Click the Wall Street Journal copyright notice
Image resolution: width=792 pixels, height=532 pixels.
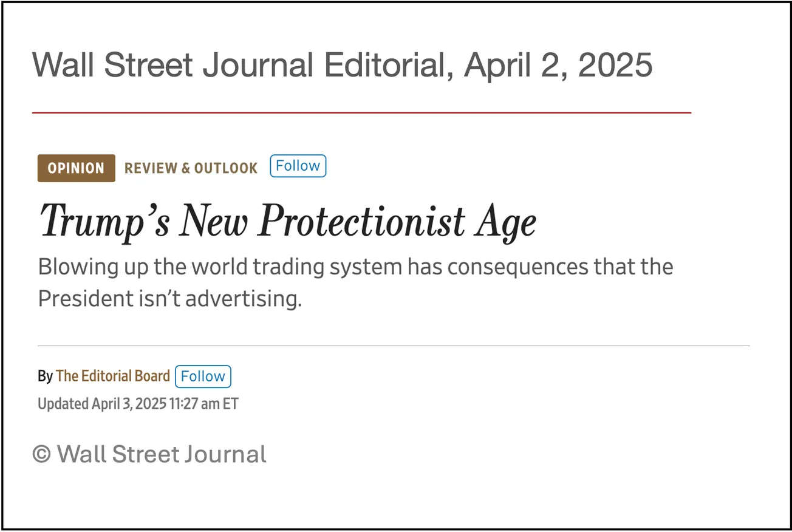149,454
